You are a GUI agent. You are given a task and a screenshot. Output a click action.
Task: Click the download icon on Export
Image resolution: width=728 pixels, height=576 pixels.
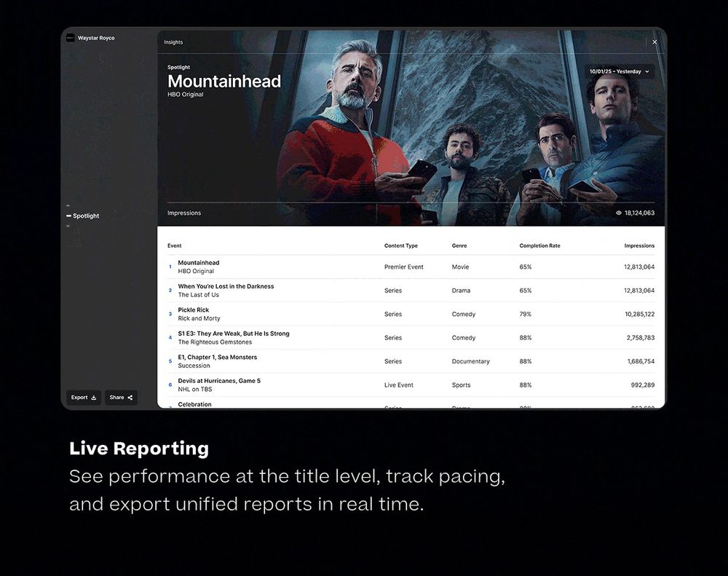coord(93,398)
